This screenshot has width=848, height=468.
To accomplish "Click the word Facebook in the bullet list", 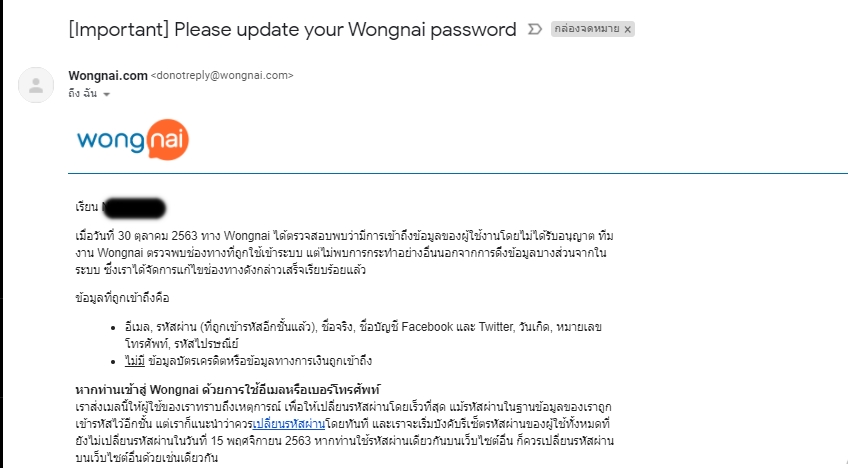I will click(427, 327).
